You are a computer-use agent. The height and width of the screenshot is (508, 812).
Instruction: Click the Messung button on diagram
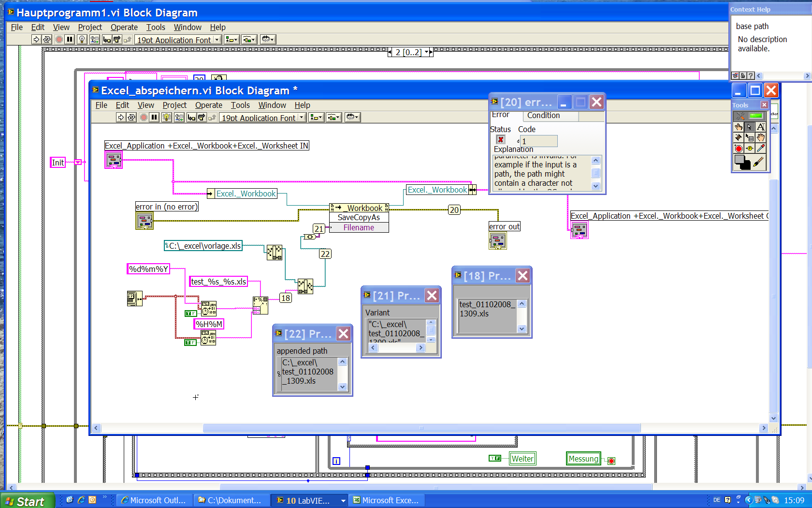click(583, 459)
